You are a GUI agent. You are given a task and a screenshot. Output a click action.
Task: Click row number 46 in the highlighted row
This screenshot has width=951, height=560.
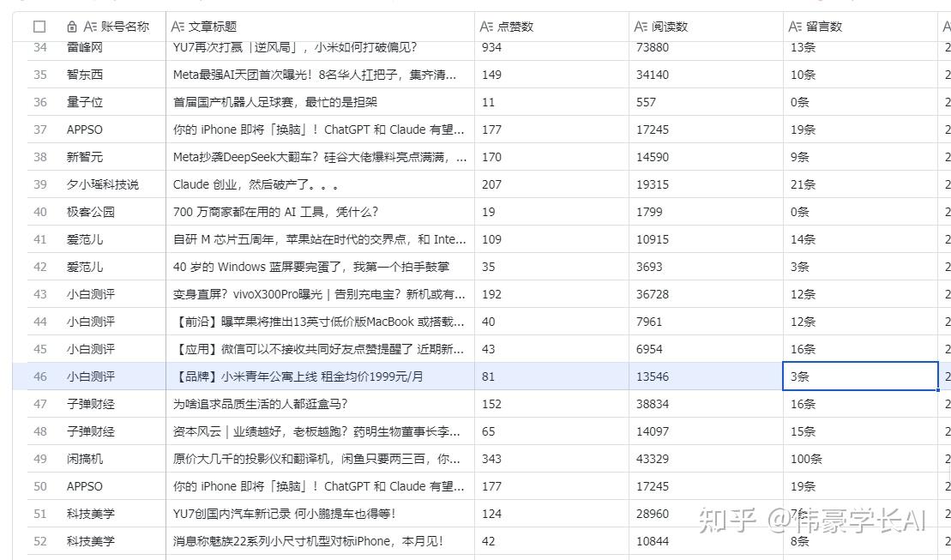pyautogui.click(x=40, y=376)
